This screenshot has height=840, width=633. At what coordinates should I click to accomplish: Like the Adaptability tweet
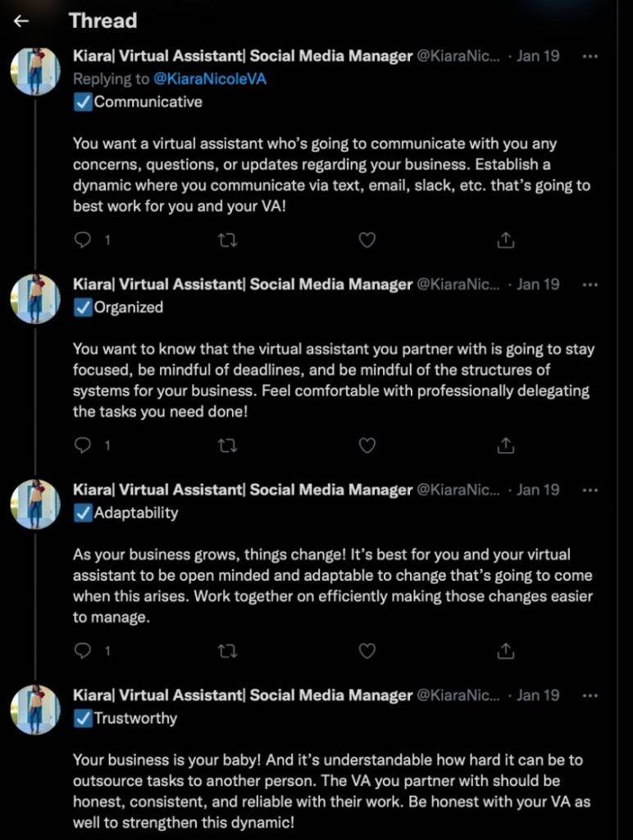pyautogui.click(x=368, y=651)
